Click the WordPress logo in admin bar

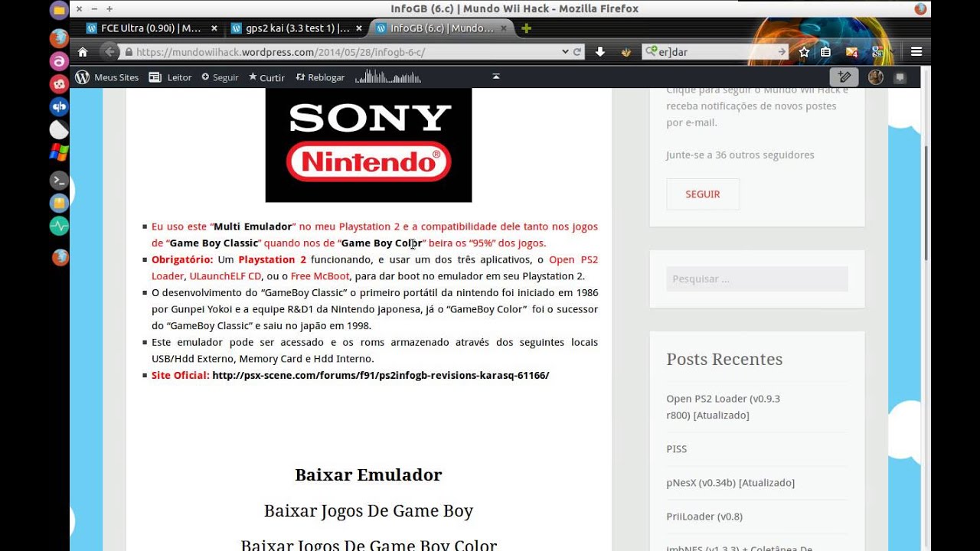83,77
